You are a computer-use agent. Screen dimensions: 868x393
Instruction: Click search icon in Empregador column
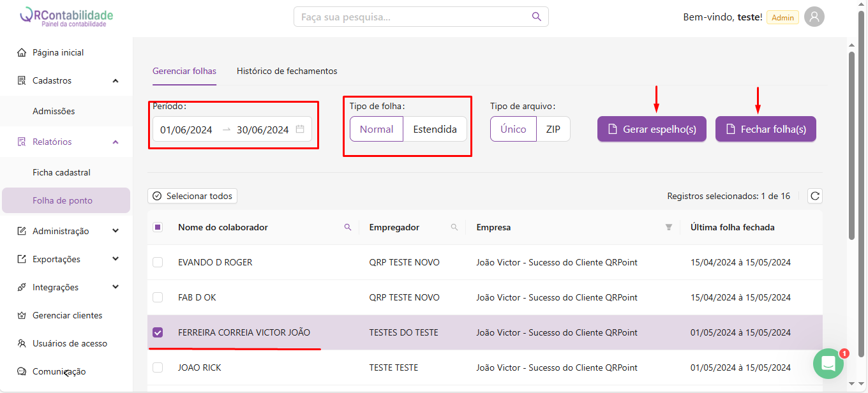click(454, 227)
